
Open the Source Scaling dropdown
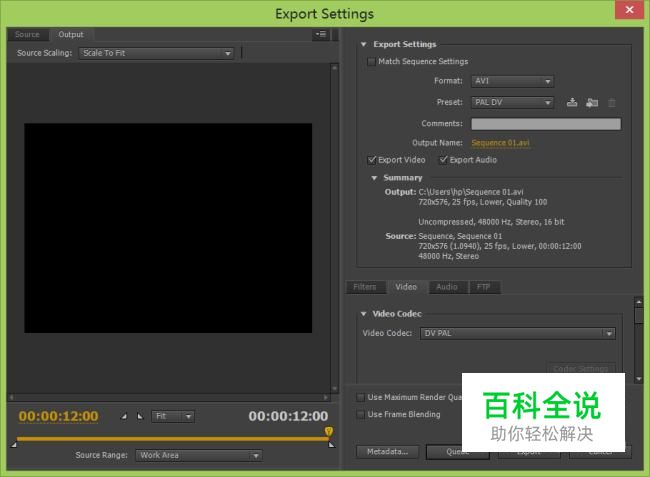click(x=156, y=53)
